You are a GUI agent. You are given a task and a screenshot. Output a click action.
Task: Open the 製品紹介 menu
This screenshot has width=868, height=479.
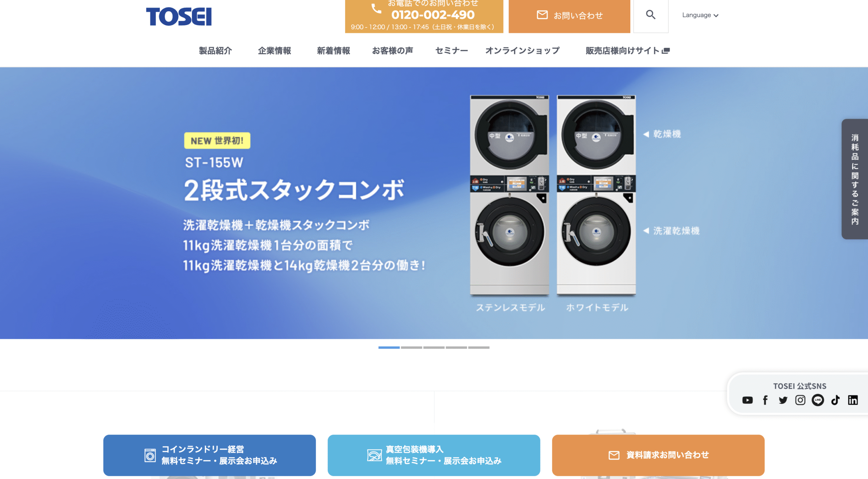pyautogui.click(x=215, y=51)
